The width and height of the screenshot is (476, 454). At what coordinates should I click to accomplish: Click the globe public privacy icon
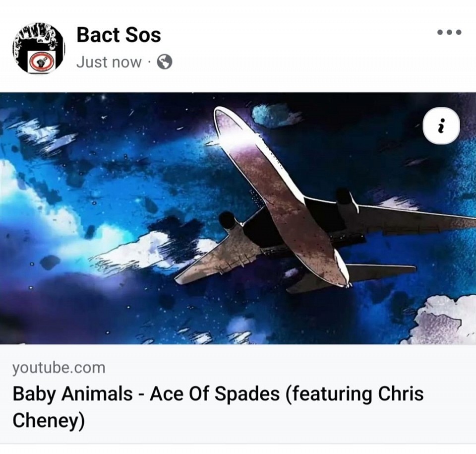[165, 62]
